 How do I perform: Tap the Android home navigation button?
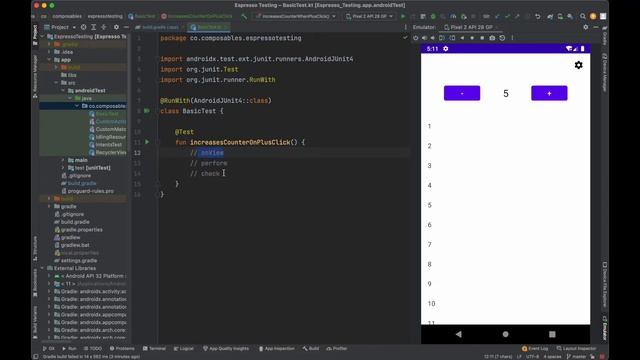tap(505, 334)
